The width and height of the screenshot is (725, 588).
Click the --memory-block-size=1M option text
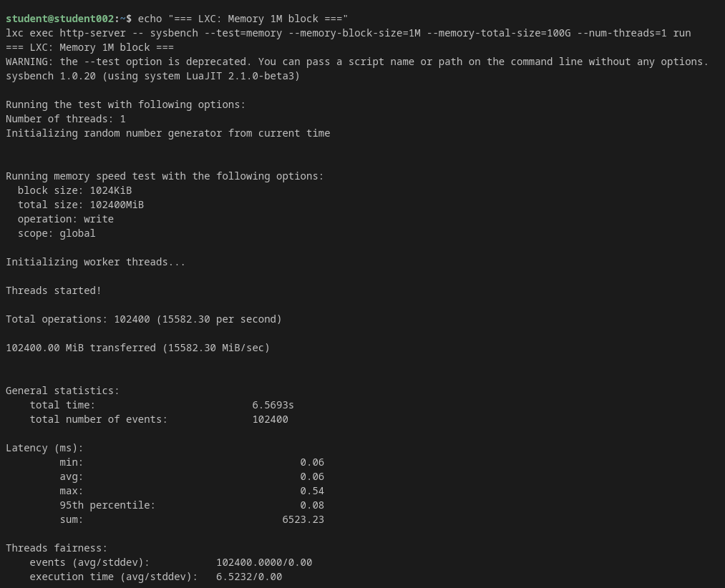(x=354, y=34)
